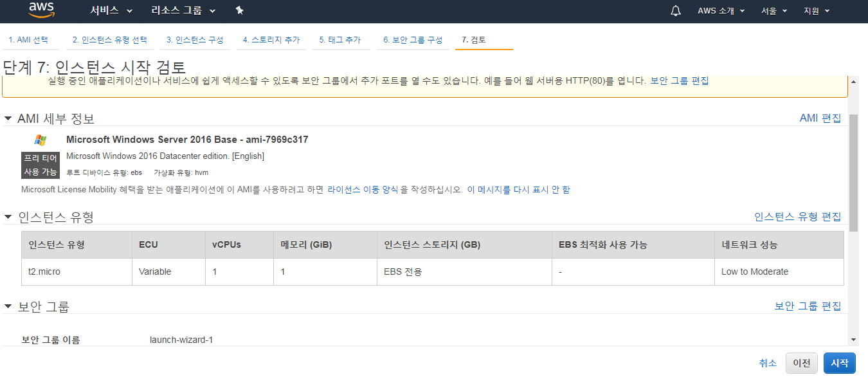This screenshot has width=868, height=377.
Task: Click the Windows logo AMI icon
Action: pyautogui.click(x=40, y=140)
